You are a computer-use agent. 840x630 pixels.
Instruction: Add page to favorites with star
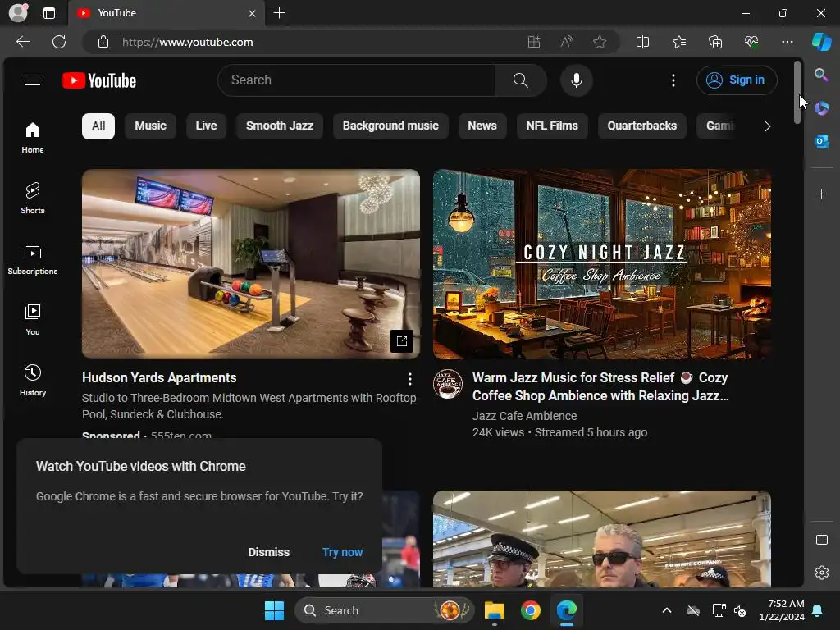600,42
